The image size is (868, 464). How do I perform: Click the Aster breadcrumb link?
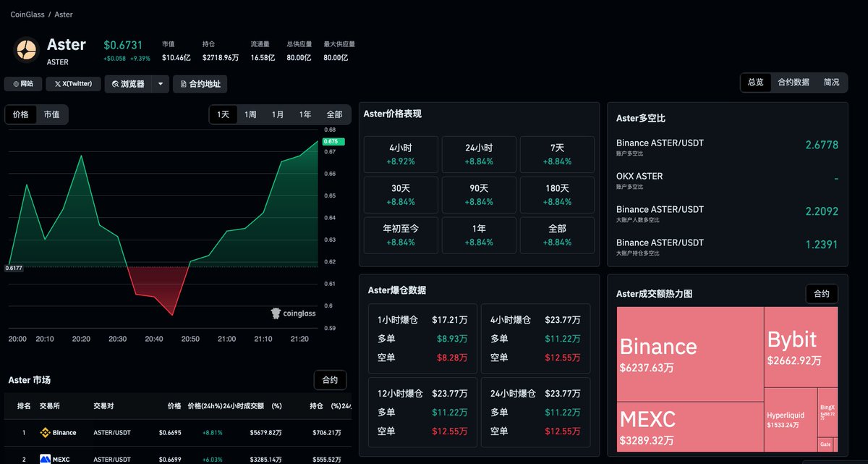pyautogui.click(x=64, y=14)
